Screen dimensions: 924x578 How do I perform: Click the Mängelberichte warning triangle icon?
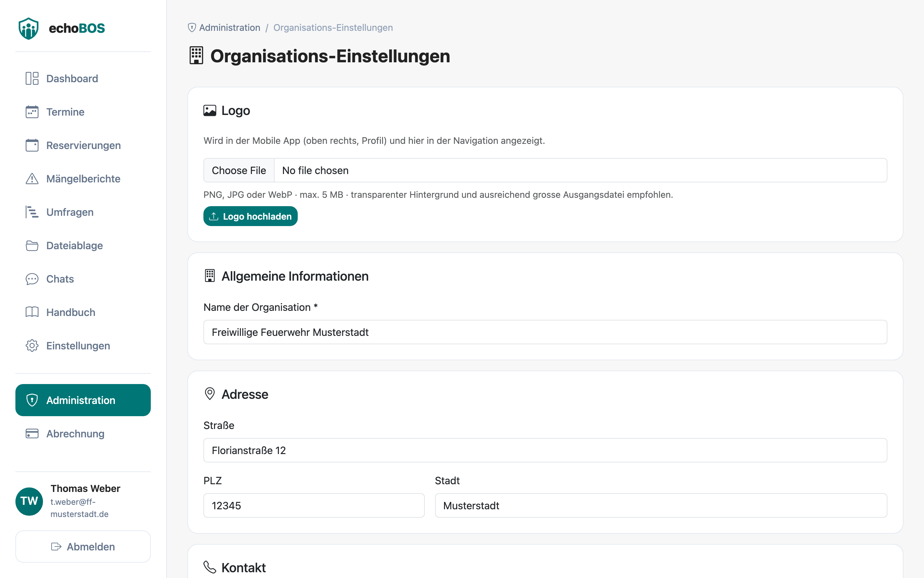click(32, 179)
